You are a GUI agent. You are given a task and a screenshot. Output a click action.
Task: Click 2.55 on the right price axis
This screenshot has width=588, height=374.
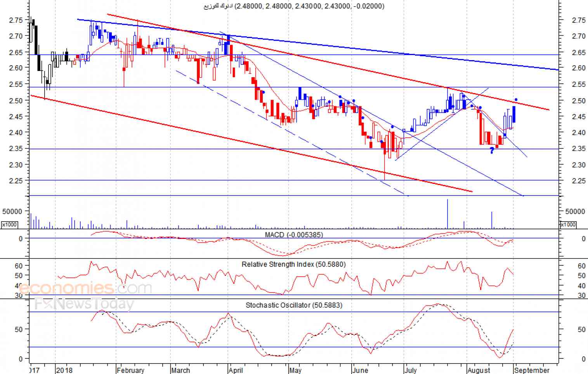click(579, 84)
